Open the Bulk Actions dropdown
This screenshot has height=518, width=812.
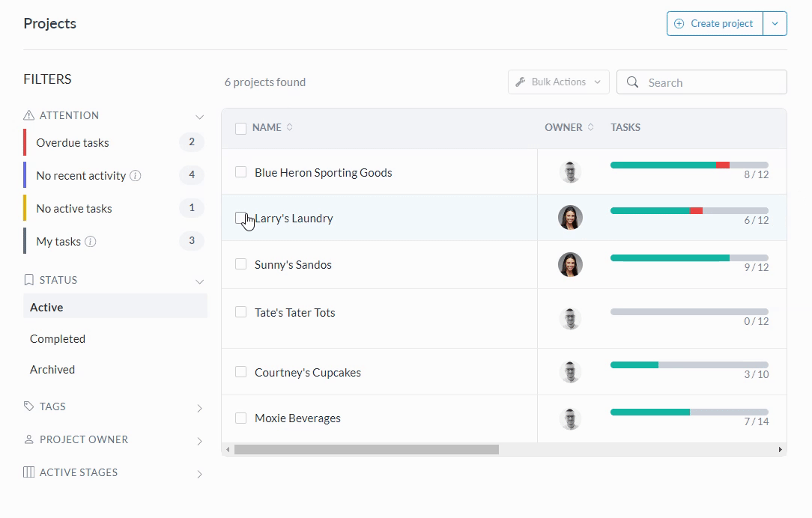[x=558, y=82]
